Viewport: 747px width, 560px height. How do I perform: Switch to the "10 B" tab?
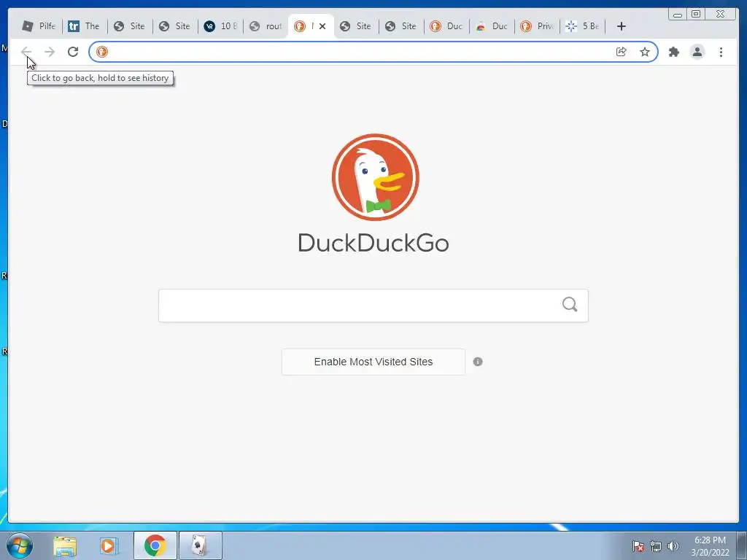(220, 26)
